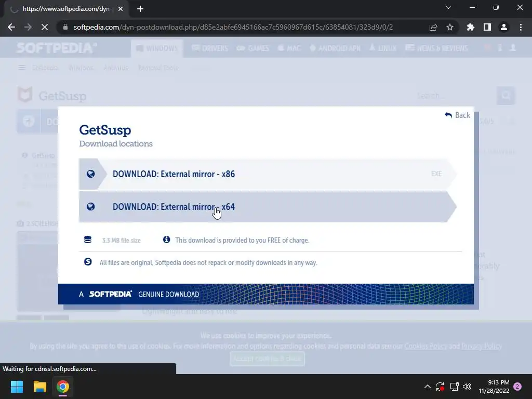Viewport: 532px width, 399px height.
Task: Click the tray sync update icon
Action: (440, 387)
